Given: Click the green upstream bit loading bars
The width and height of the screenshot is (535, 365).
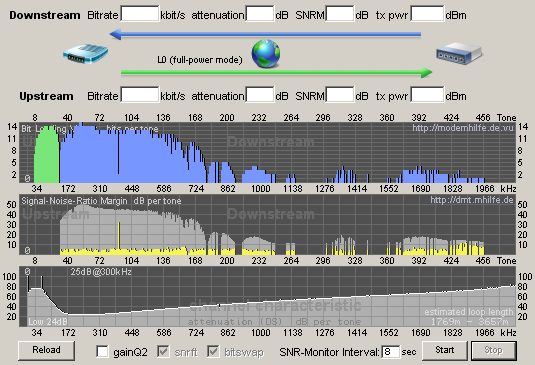Looking at the screenshot, I should [46, 155].
